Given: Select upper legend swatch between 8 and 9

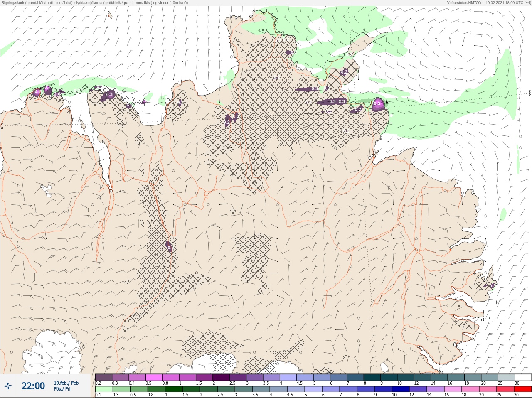Looking at the screenshot, I should click(372, 377).
